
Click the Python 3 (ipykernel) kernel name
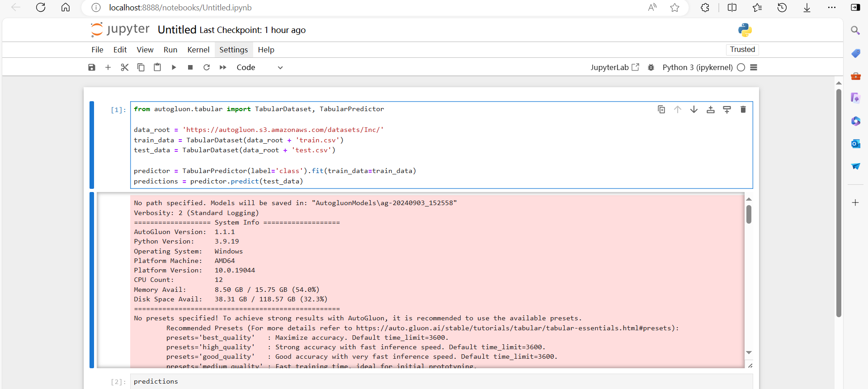tap(697, 67)
